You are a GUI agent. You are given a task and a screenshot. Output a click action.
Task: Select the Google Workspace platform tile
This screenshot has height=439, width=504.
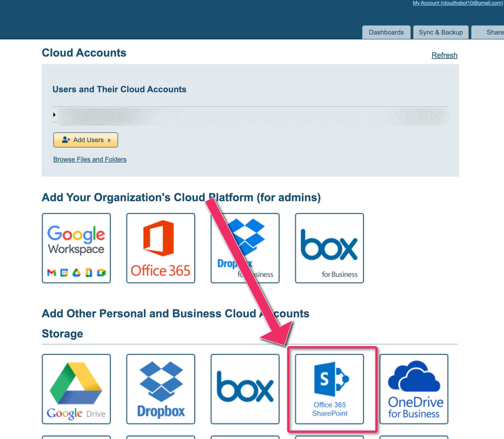pos(76,248)
